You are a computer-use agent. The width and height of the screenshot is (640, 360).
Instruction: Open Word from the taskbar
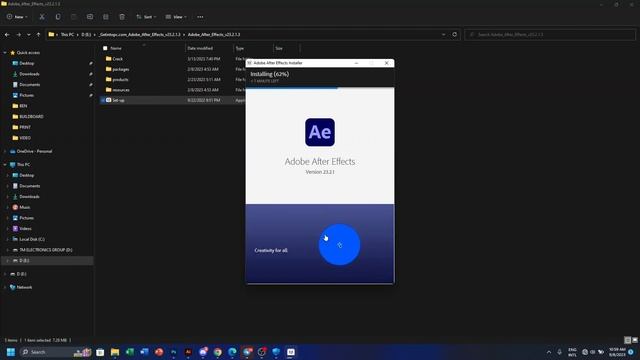pos(144,352)
